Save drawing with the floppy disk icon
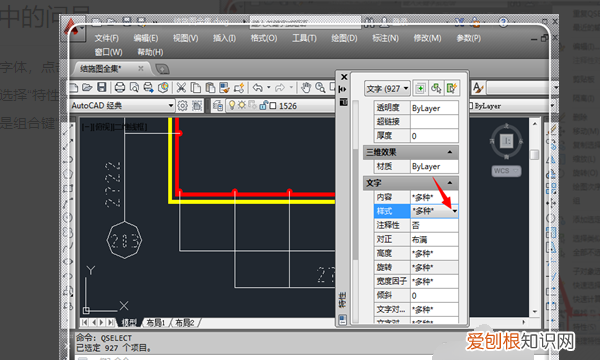This screenshot has height=360, width=600. pos(101,87)
